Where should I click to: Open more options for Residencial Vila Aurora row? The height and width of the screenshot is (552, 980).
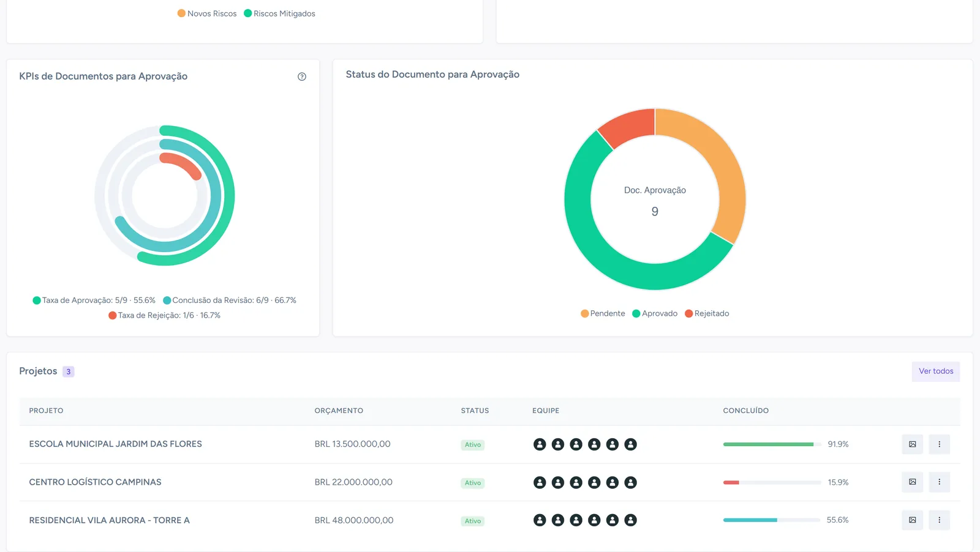(x=939, y=520)
